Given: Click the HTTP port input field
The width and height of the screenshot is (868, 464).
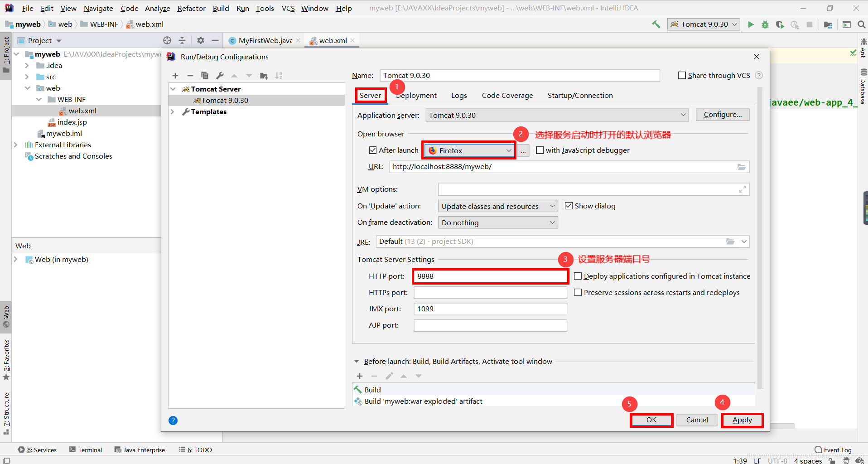Looking at the screenshot, I should point(490,276).
